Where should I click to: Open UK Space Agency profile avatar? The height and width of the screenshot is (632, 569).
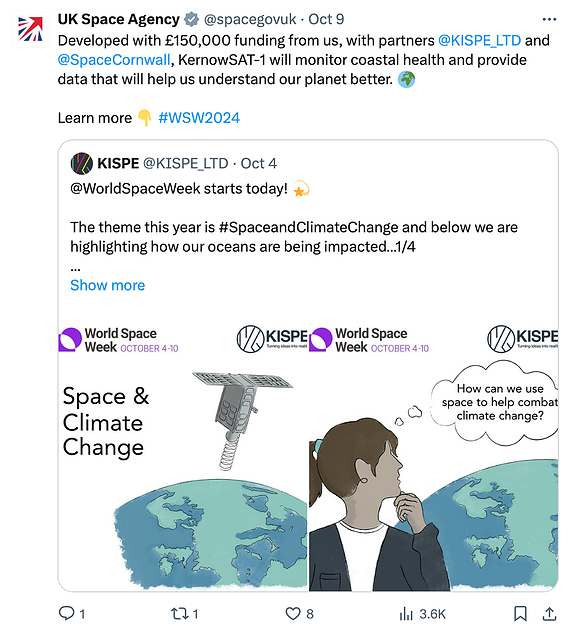tap(30, 29)
